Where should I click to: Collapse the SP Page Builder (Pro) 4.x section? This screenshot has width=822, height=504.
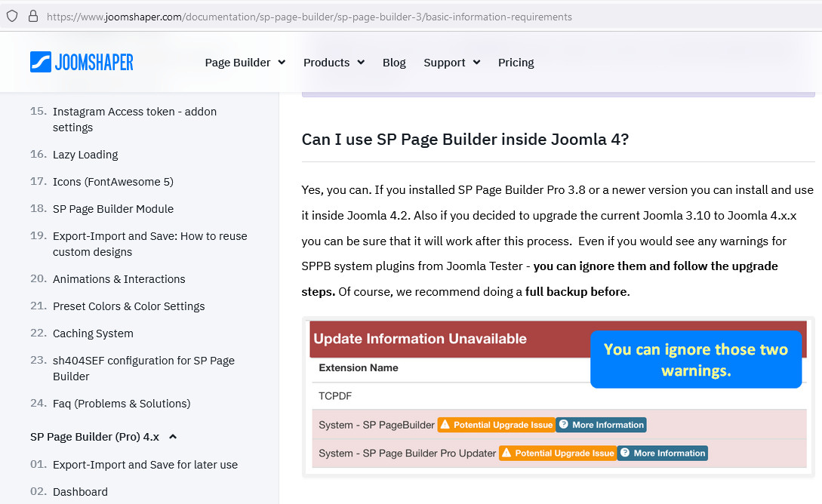click(x=173, y=437)
